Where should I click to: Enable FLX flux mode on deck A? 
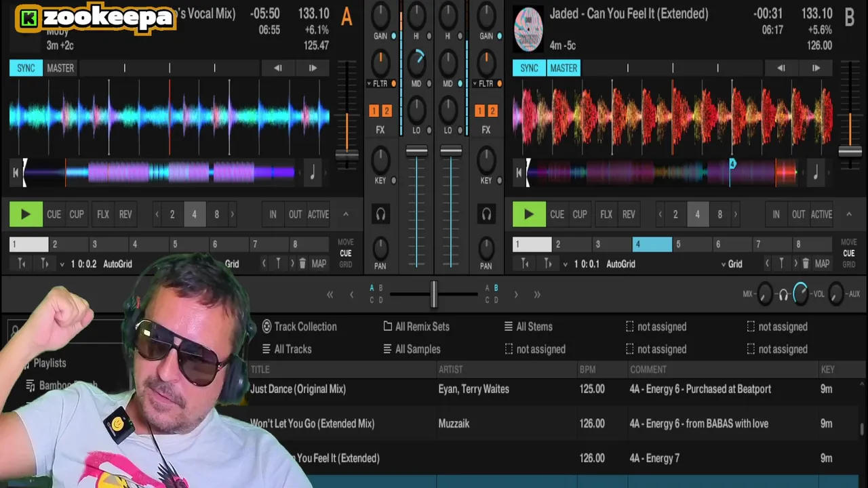coord(103,214)
